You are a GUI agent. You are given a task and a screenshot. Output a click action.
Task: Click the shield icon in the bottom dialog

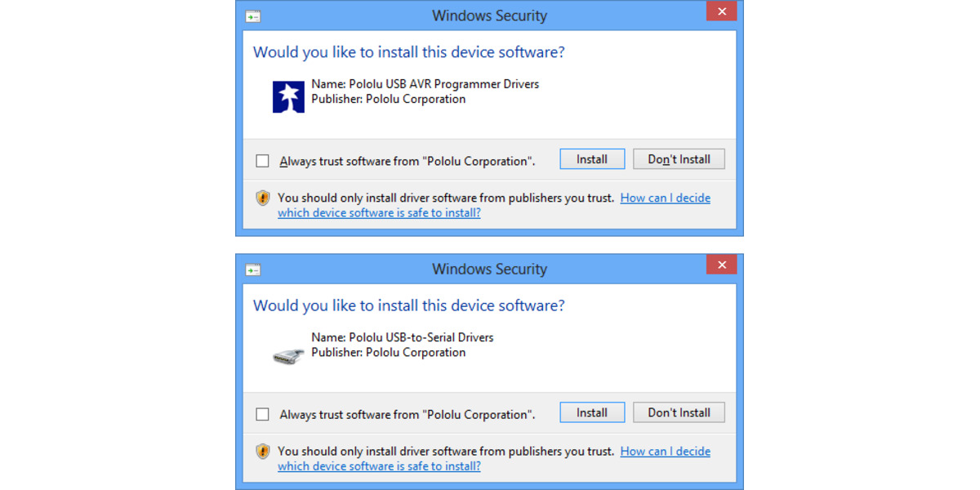[x=262, y=451]
